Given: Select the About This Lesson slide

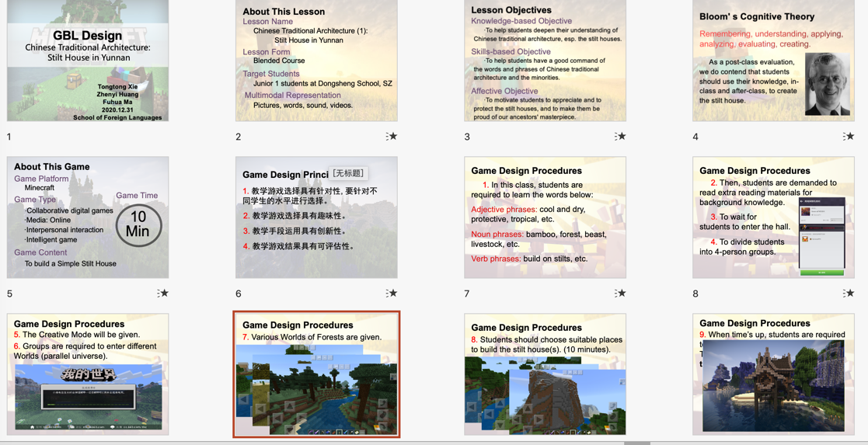Looking at the screenshot, I should click(x=316, y=61).
